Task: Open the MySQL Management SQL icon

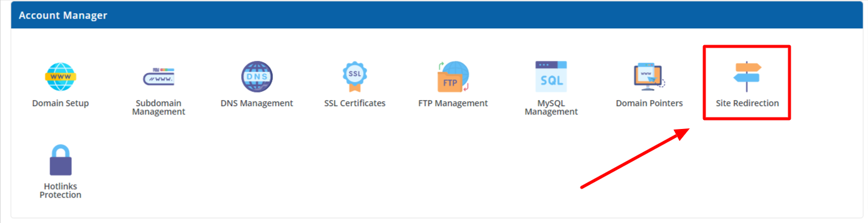Action: (x=551, y=77)
